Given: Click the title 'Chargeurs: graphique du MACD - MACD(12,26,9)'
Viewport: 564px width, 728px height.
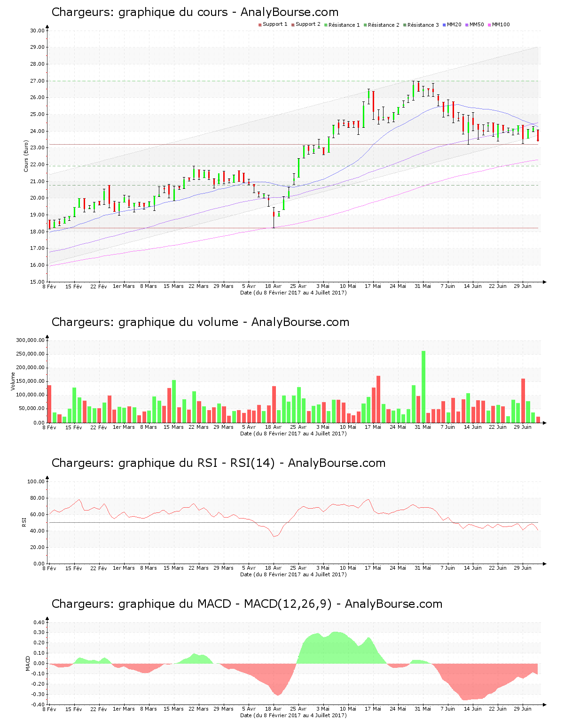Looking at the screenshot, I should pyautogui.click(x=192, y=604).
